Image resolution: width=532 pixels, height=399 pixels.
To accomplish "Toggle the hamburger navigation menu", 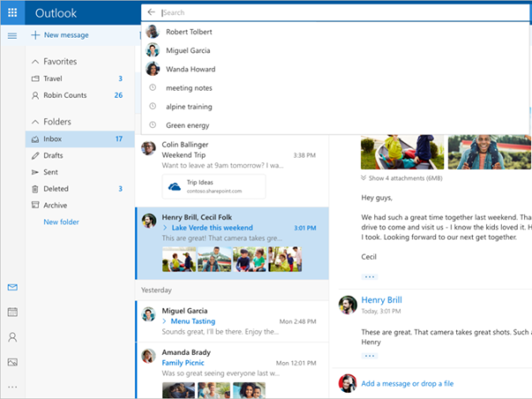I will coord(12,35).
